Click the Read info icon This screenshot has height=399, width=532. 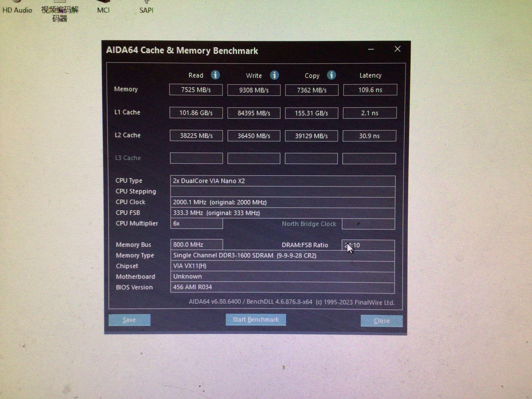[215, 75]
